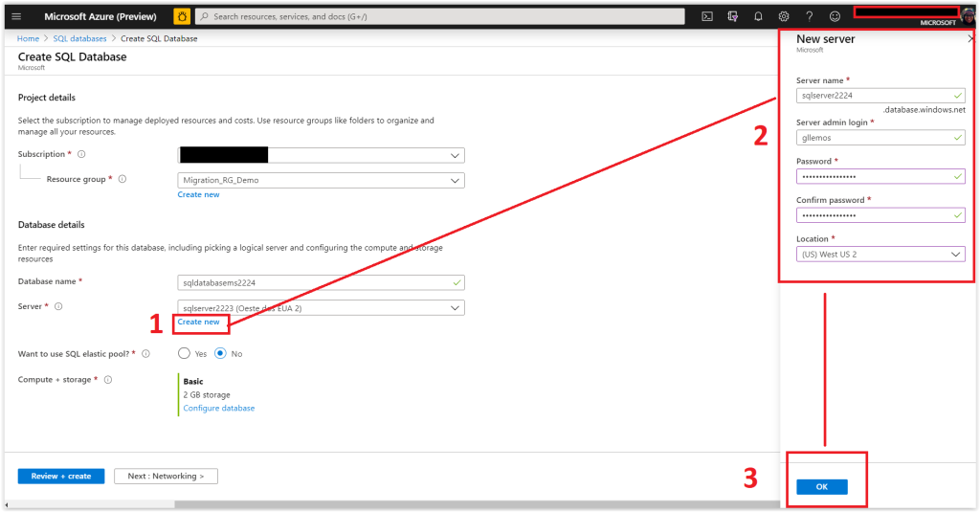Click the yellow preview bug icon
The image size is (980, 512).
[182, 17]
